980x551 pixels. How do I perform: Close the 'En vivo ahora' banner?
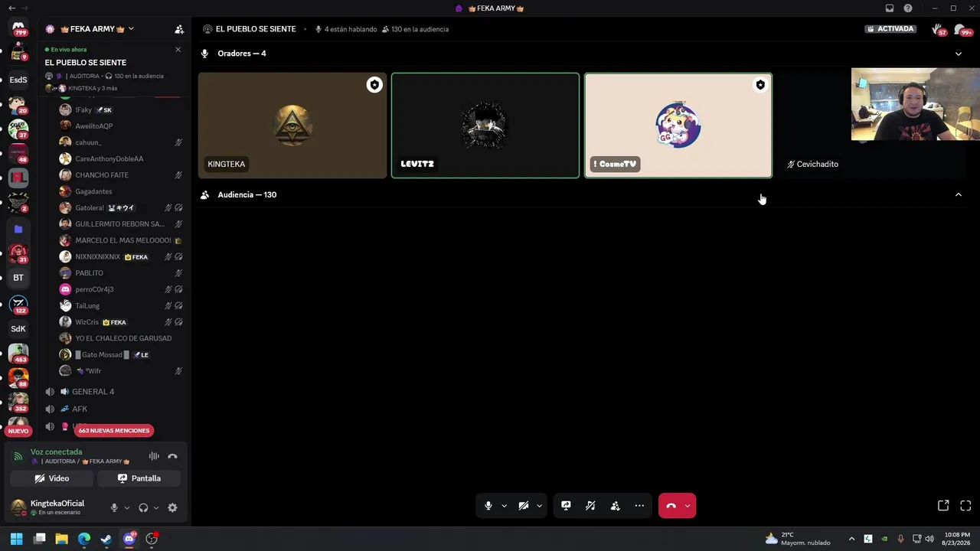[178, 50]
